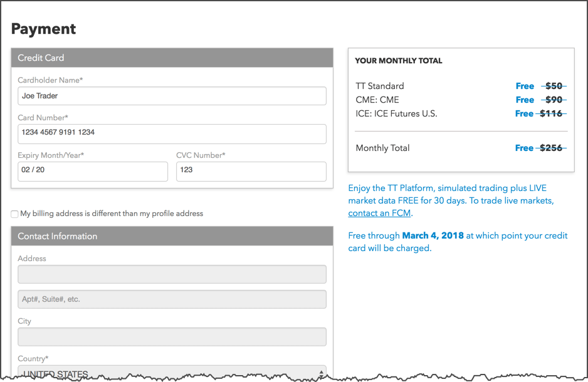Click the first Address line field

[x=172, y=274]
